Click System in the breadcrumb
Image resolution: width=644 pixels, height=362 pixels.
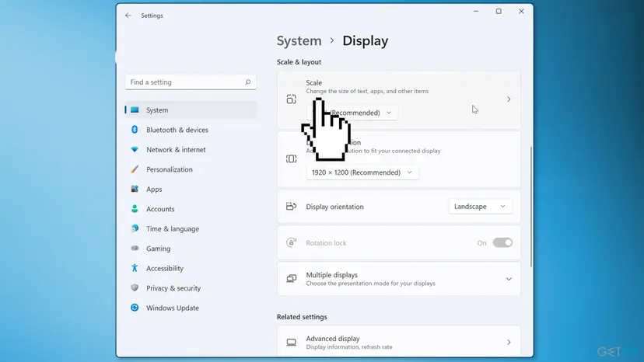tap(299, 40)
